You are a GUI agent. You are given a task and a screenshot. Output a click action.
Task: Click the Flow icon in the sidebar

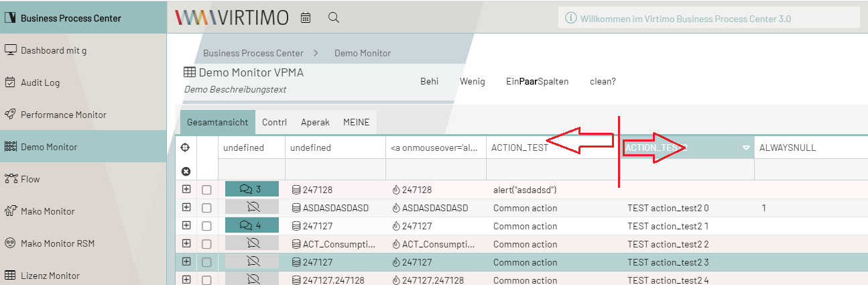pos(11,179)
